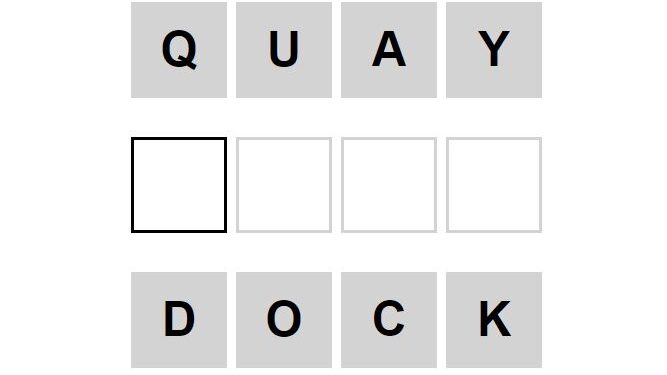The image size is (667, 375).
Task: Click the first letter of QUAY
Action: (x=179, y=50)
